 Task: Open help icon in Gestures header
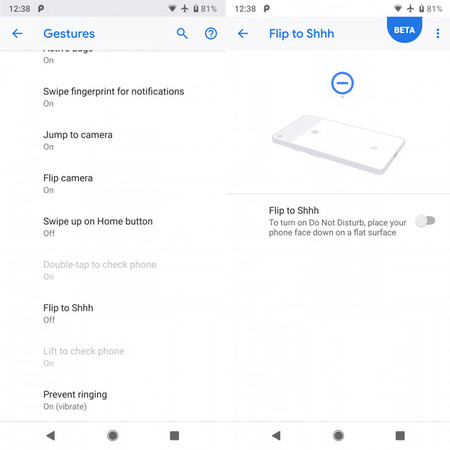(211, 33)
